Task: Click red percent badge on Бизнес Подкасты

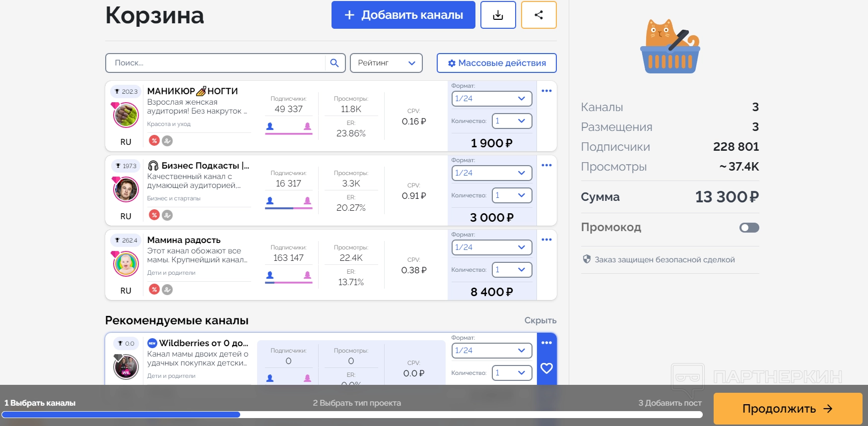Action: (x=154, y=215)
